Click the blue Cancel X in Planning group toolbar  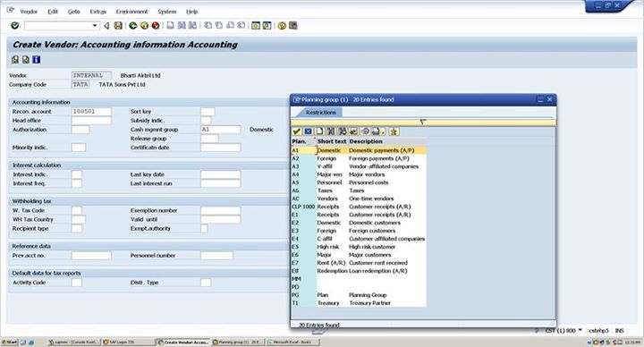tap(308, 131)
